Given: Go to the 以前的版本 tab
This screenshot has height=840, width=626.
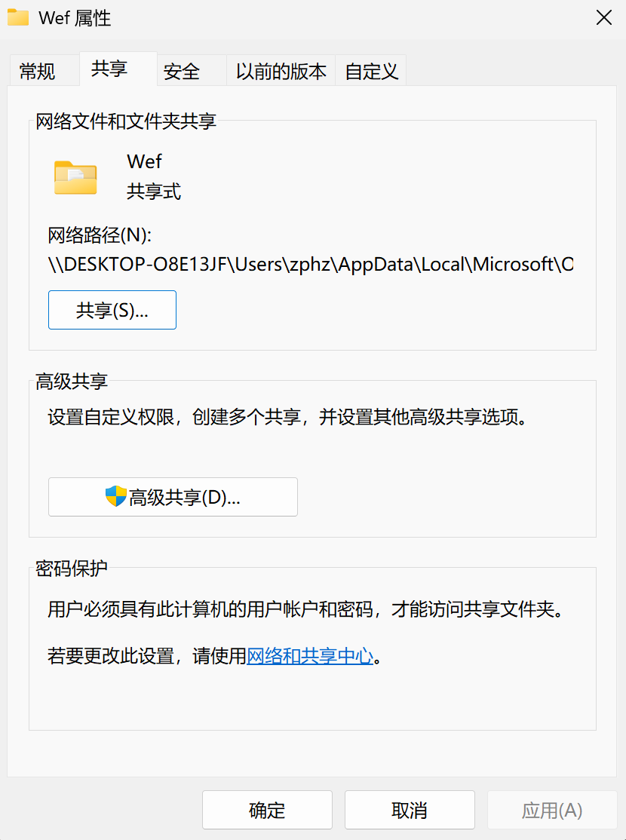Looking at the screenshot, I should tap(281, 72).
